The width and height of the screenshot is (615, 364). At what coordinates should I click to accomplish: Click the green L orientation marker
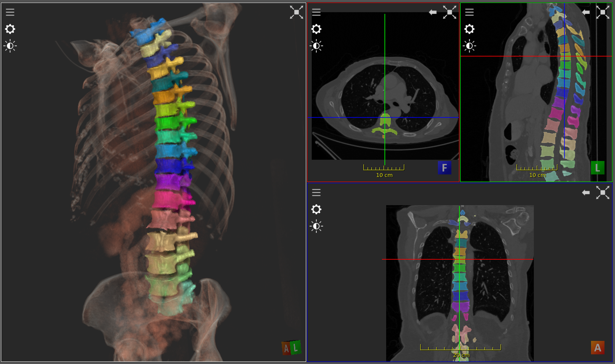coord(598,168)
